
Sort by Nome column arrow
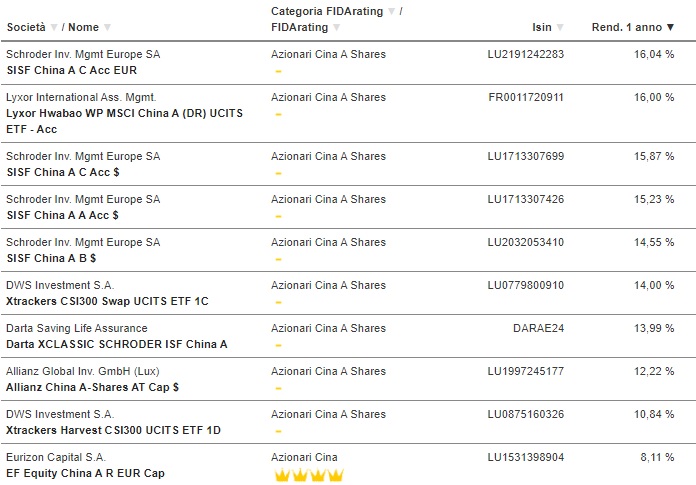point(107,28)
